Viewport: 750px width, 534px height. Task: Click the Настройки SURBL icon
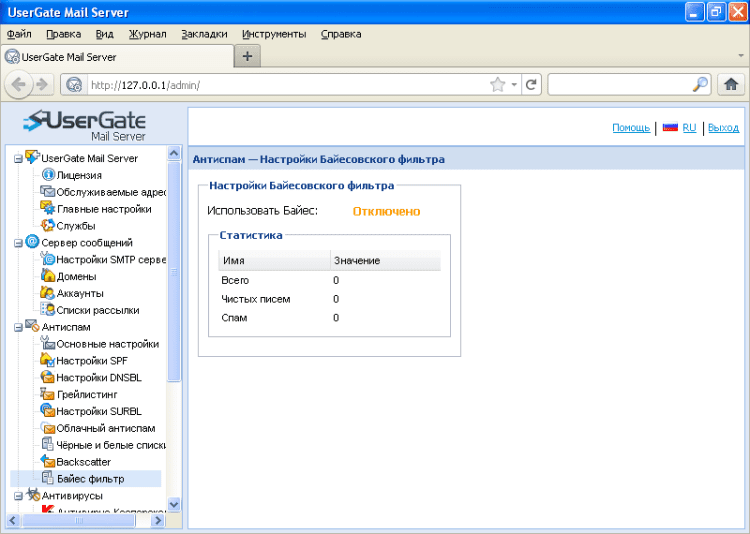[47, 411]
